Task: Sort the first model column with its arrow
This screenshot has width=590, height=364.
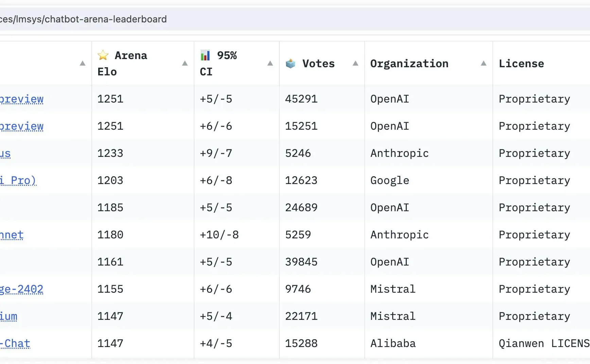Action: coord(83,63)
